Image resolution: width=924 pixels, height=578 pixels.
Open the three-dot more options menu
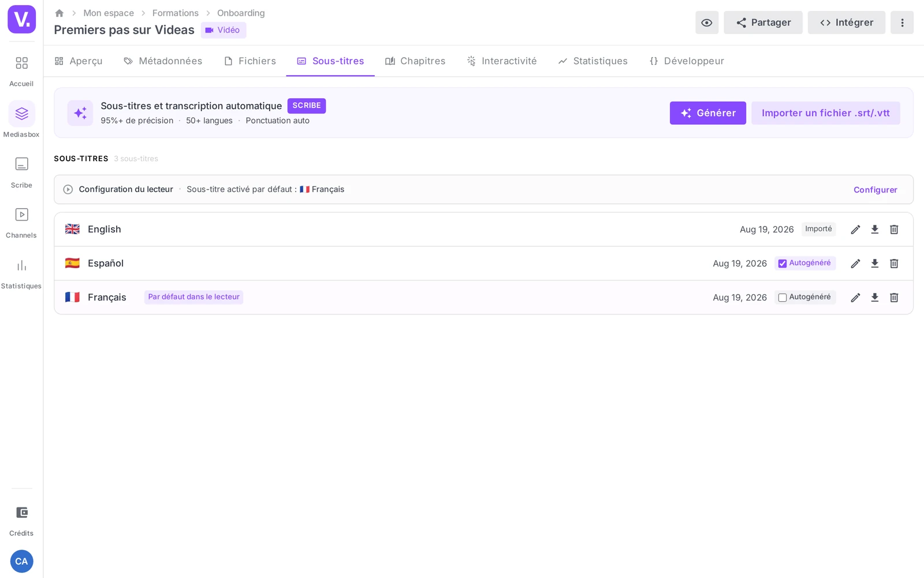pos(902,23)
